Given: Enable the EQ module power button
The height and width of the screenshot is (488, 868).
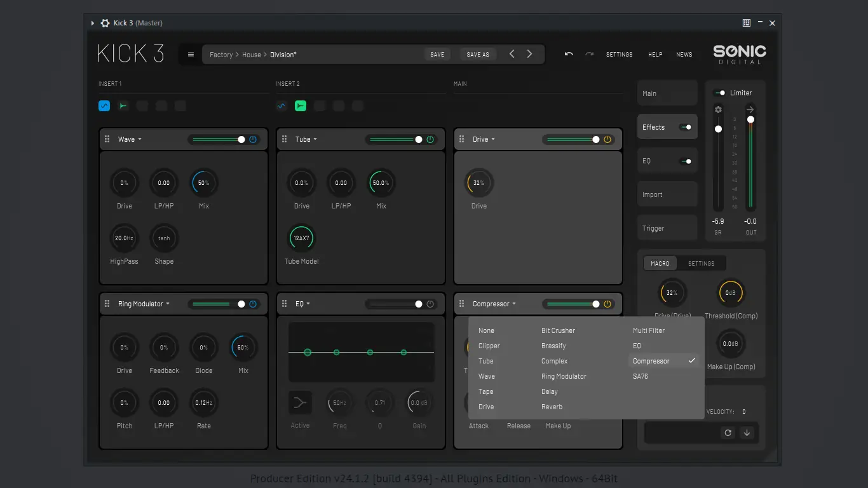Looking at the screenshot, I should click(430, 304).
